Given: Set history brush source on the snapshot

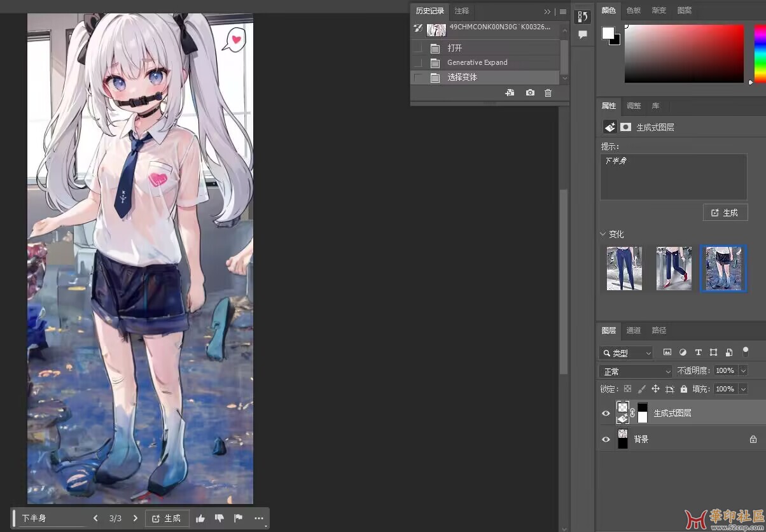Looking at the screenshot, I should 418,28.
